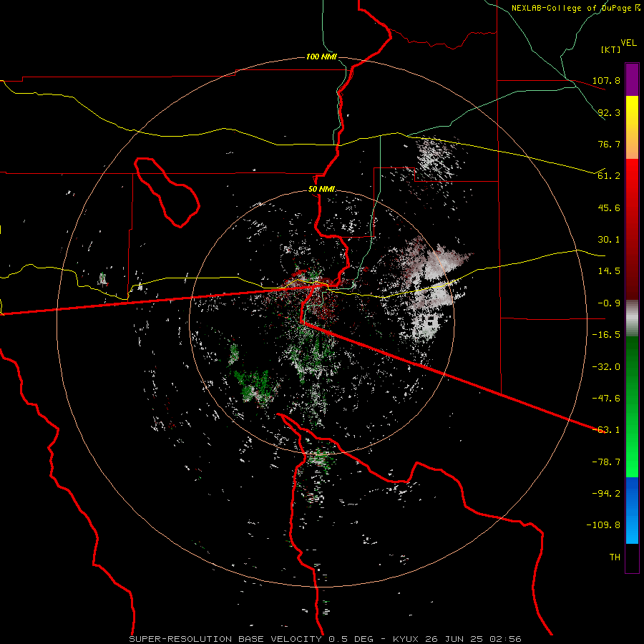Click the 61.2 velocity scale value
This screenshot has height=644, width=644.
tap(609, 176)
